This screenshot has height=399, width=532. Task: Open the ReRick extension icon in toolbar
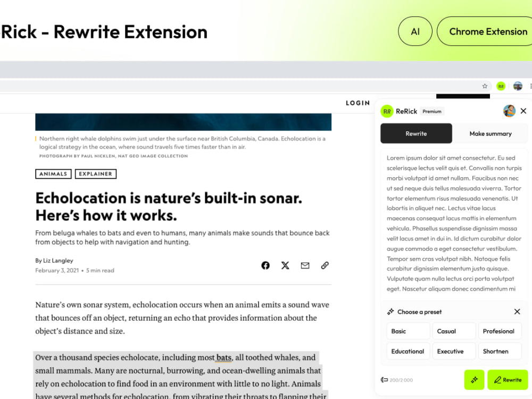point(501,86)
